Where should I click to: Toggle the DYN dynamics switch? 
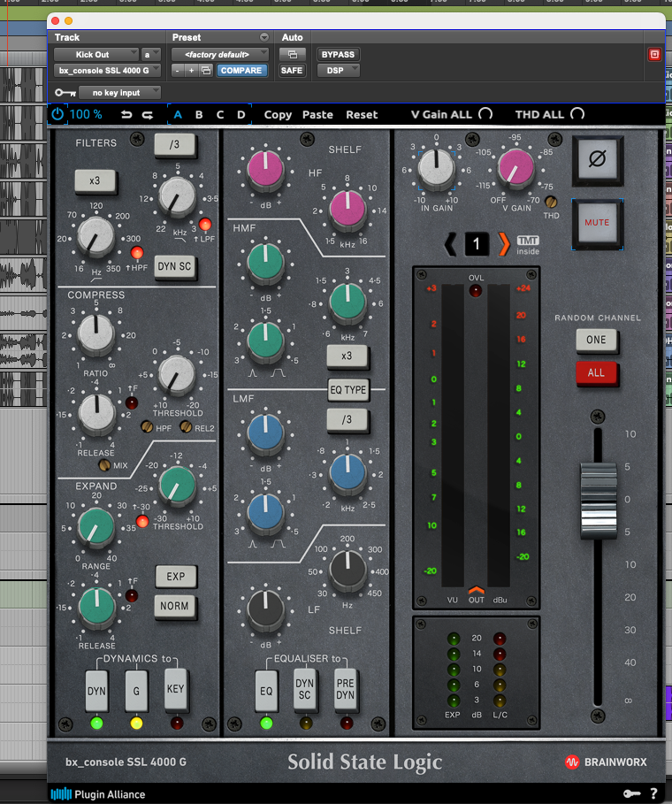point(96,691)
